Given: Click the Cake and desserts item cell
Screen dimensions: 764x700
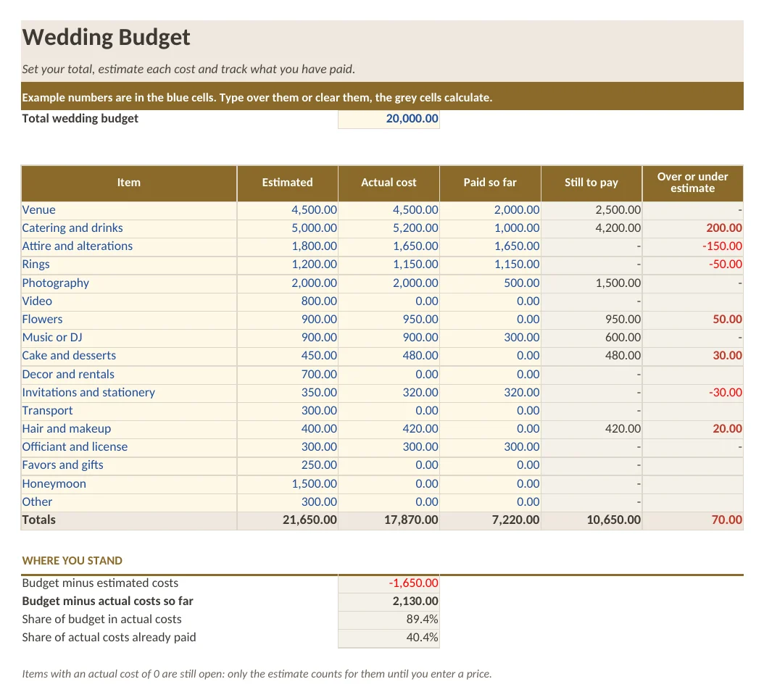Looking at the screenshot, I should (x=128, y=356).
